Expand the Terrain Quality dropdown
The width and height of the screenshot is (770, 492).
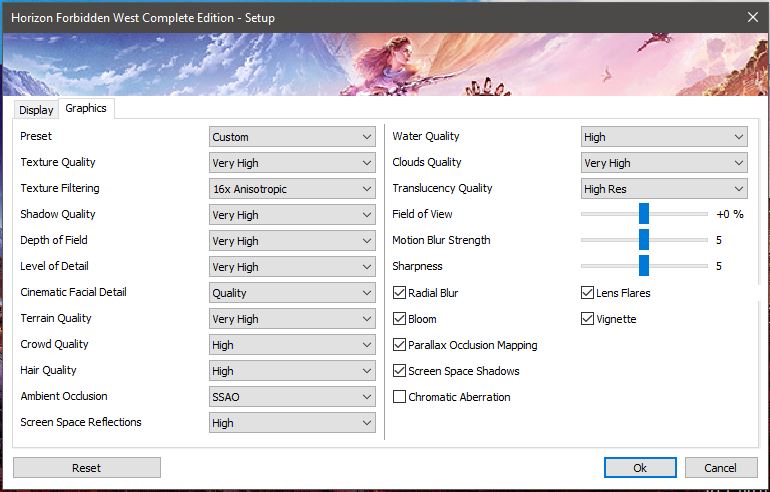(292, 319)
